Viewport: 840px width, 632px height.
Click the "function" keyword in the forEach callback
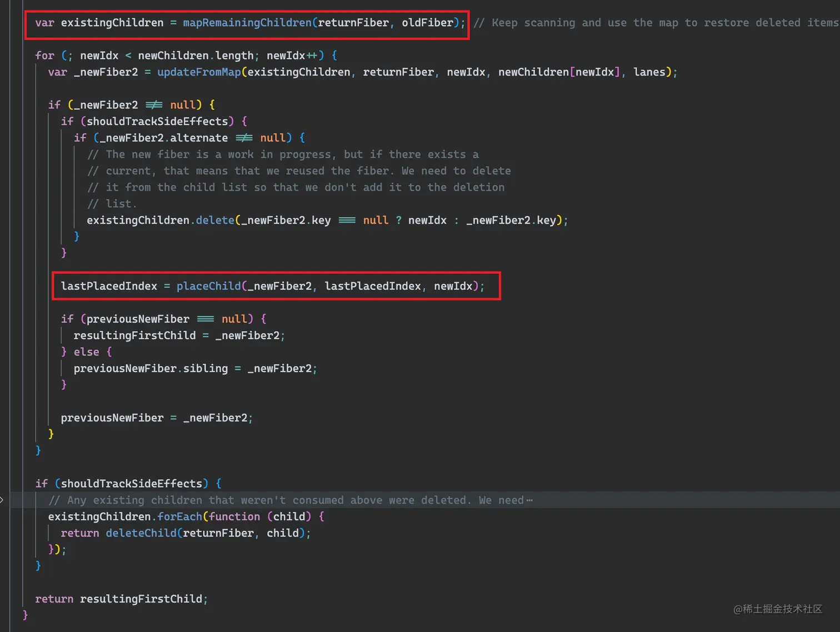click(x=234, y=516)
